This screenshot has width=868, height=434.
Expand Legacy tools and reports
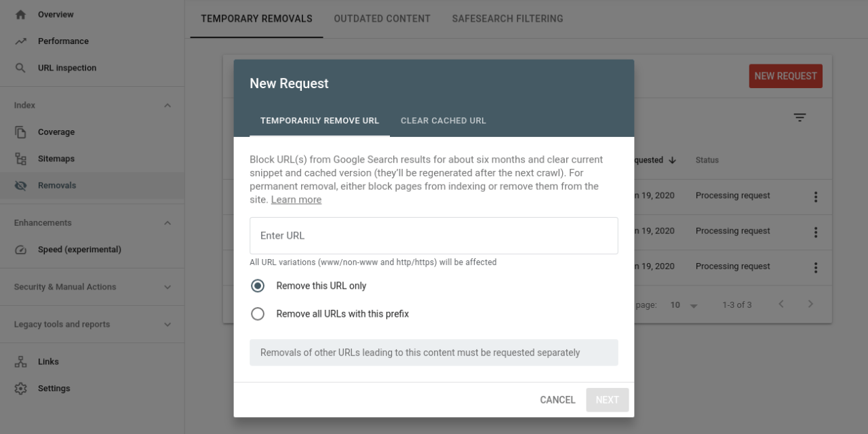(167, 325)
